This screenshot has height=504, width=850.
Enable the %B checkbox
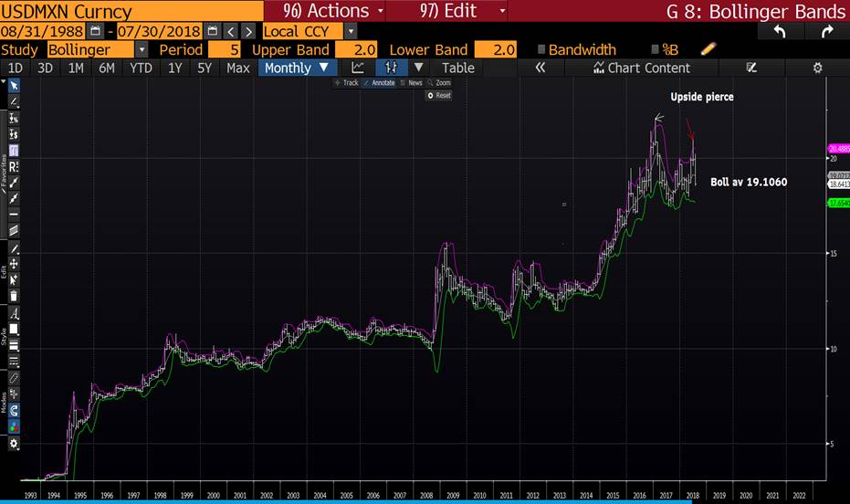pos(656,50)
